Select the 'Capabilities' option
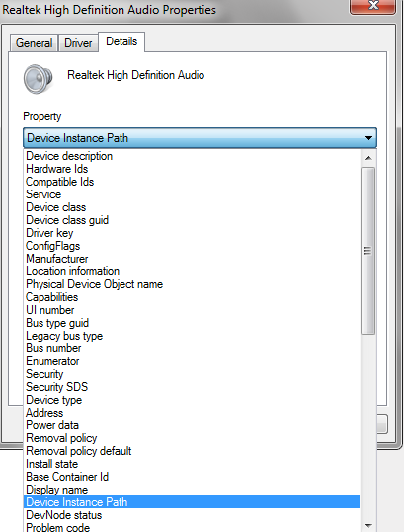 [x=192, y=297]
